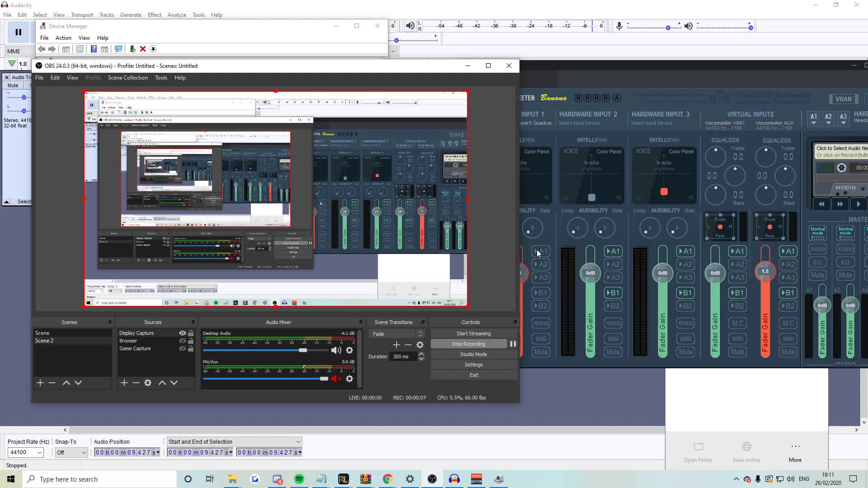Open OBS Tools menu
The width and height of the screenshot is (868, 488).
[161, 78]
